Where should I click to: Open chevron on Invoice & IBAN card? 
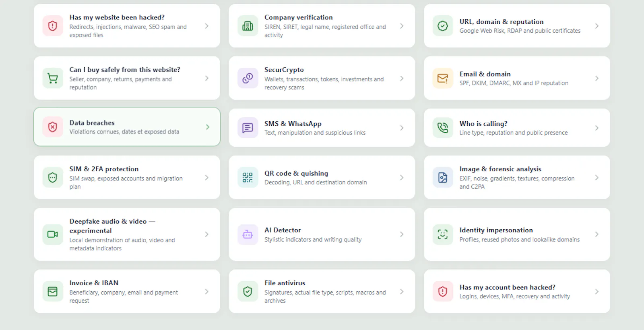(x=207, y=291)
